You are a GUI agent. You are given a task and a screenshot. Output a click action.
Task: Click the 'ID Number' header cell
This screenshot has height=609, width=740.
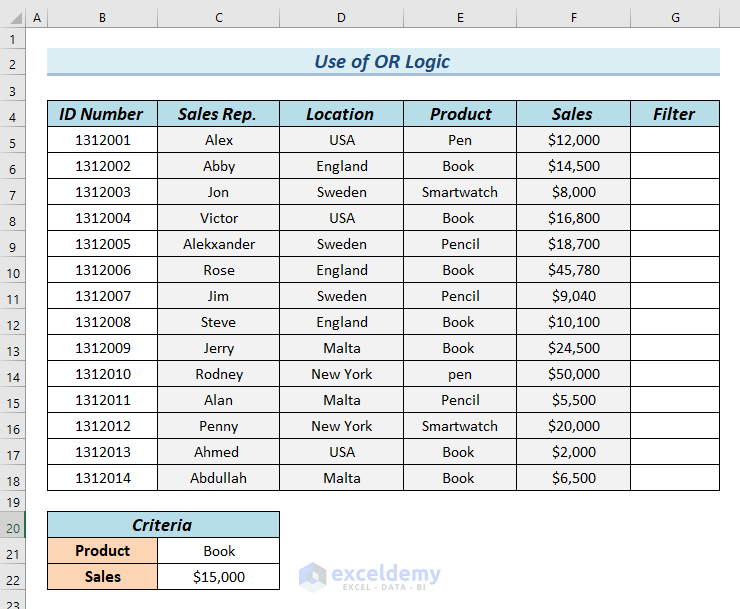click(102, 114)
